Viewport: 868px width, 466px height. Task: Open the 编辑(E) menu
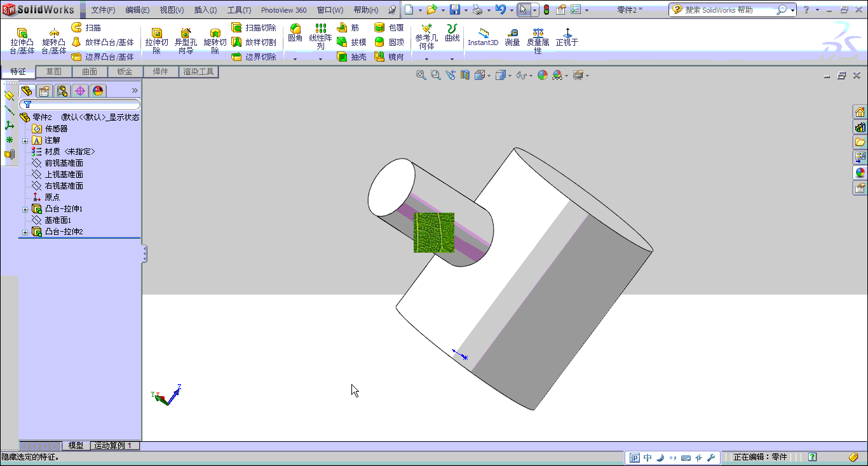click(137, 10)
